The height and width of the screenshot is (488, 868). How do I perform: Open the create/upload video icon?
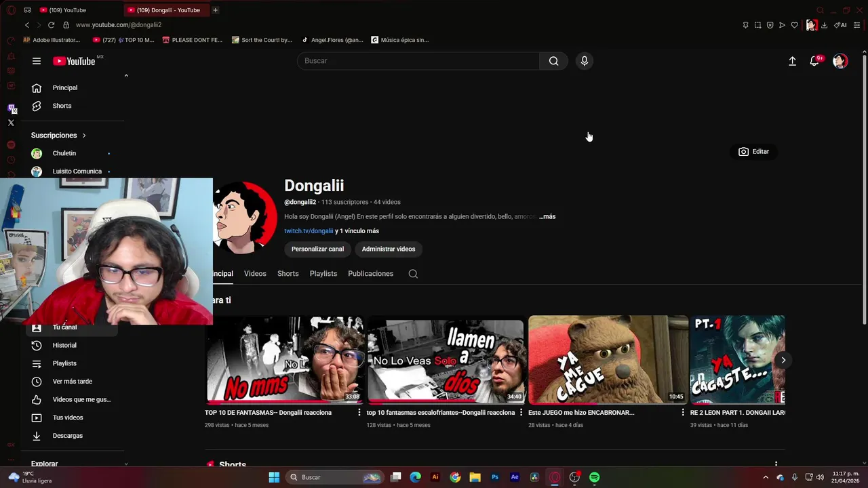point(792,61)
